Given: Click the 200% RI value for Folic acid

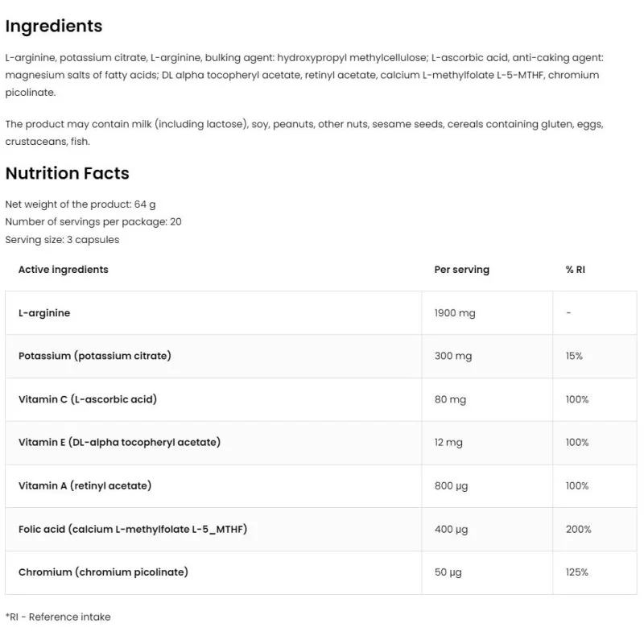Looking at the screenshot, I should point(578,529).
